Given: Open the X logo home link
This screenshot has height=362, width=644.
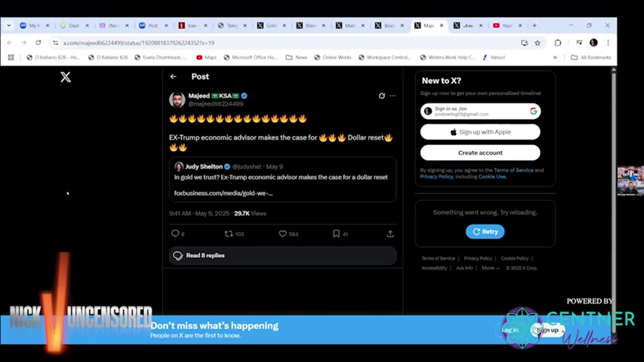Looking at the screenshot, I should pyautogui.click(x=65, y=77).
